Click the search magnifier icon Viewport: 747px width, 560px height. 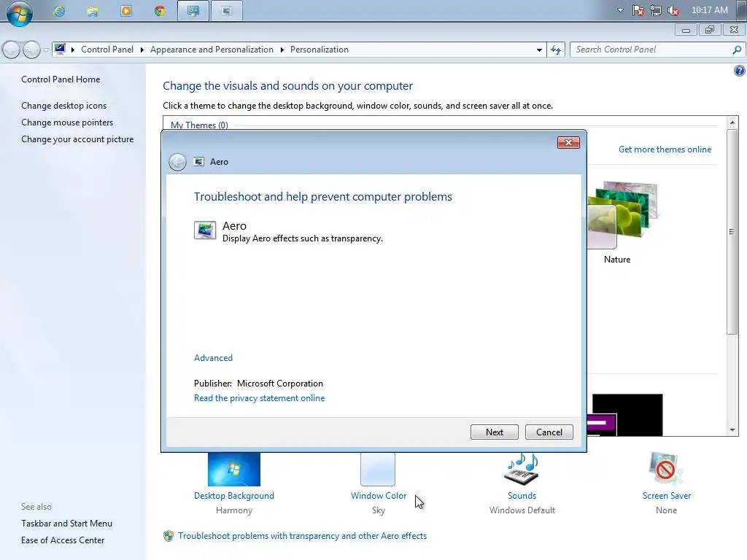[x=737, y=50]
